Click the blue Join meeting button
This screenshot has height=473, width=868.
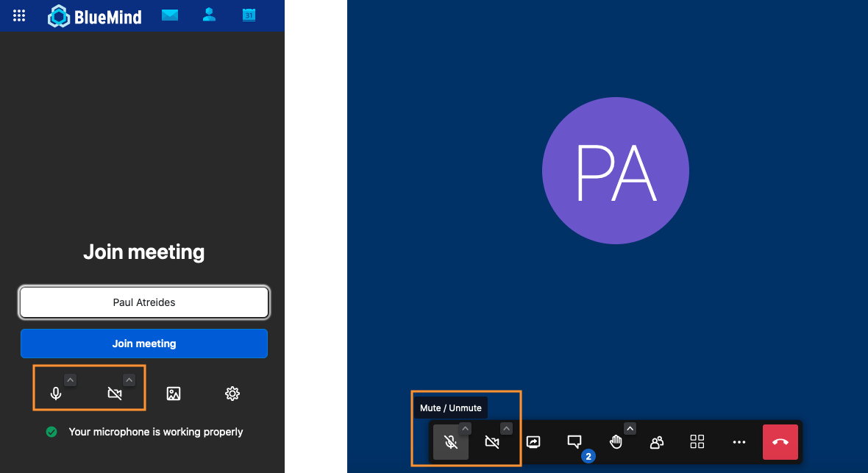tap(144, 344)
